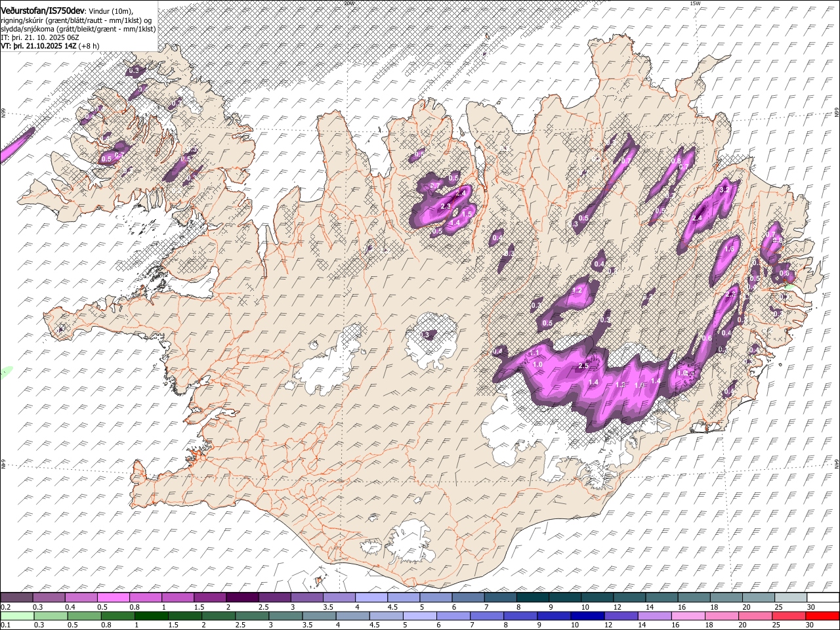Click the '3.2' snowfall value on the map
Image resolution: width=840 pixels, height=630 pixels.
click(x=724, y=189)
